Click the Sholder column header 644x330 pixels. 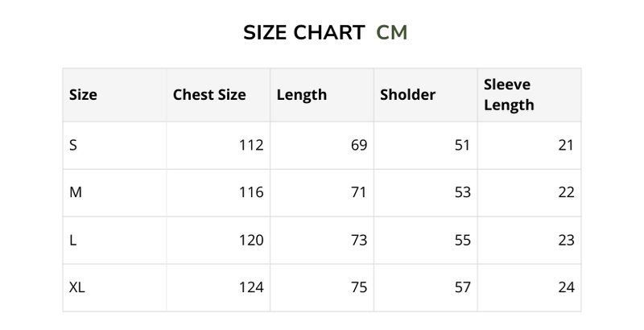(407, 95)
